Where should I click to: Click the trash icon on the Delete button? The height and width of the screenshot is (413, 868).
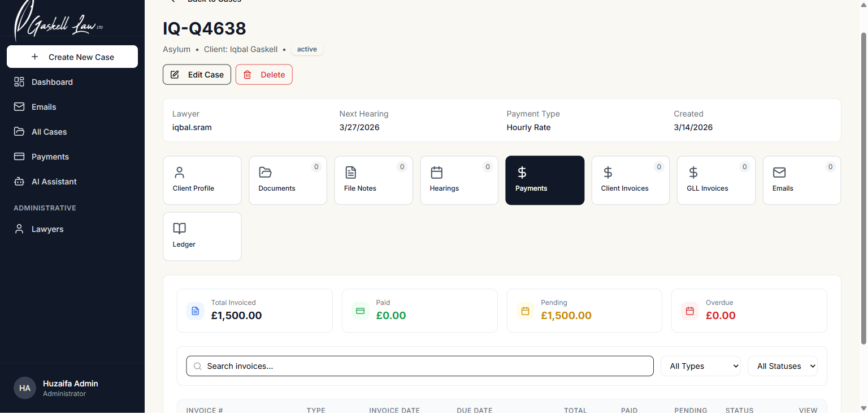247,74
